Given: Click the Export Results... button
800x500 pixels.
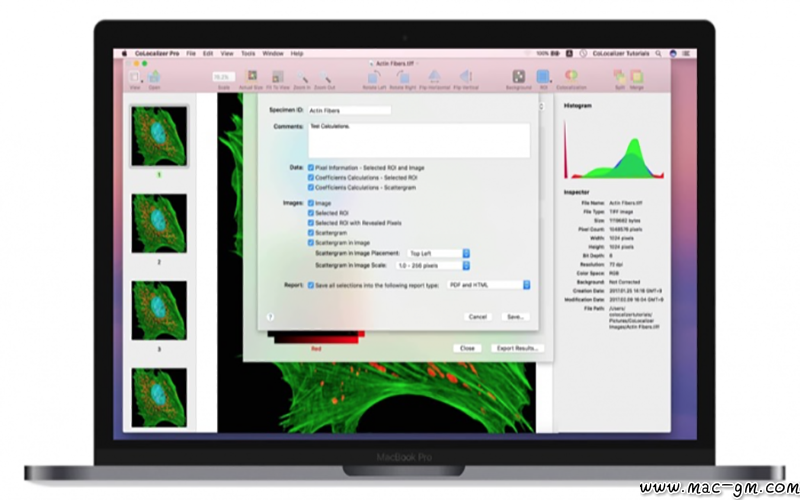Looking at the screenshot, I should coord(518,348).
